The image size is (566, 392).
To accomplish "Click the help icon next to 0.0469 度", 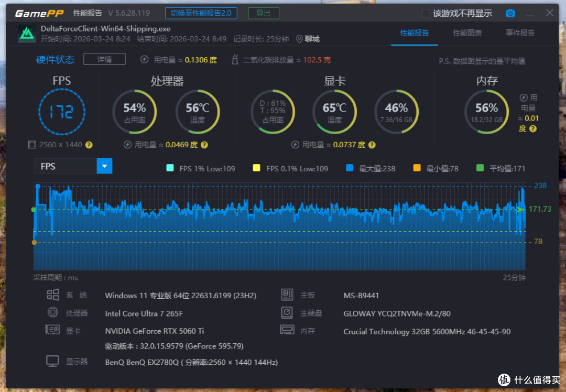I will click(x=204, y=145).
